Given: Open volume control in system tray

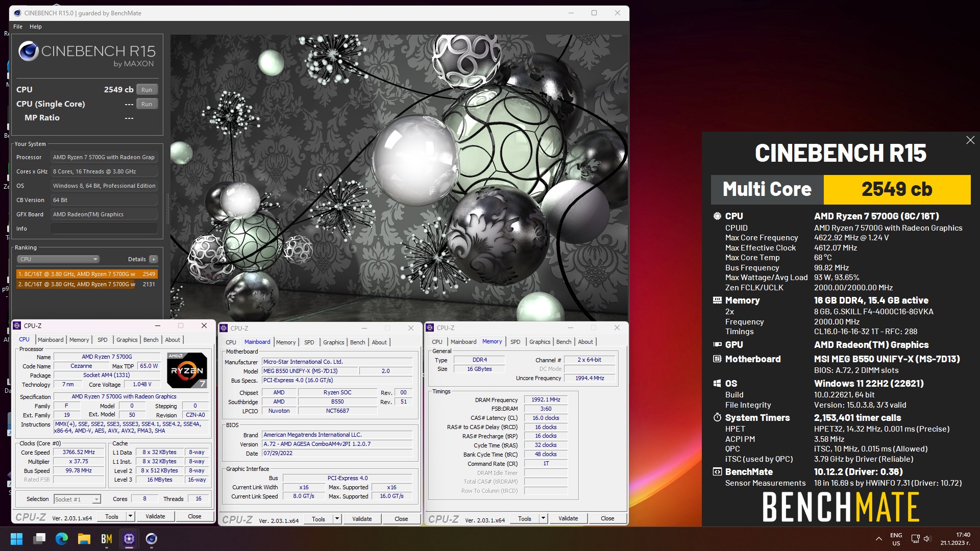Looking at the screenshot, I should 927,539.
